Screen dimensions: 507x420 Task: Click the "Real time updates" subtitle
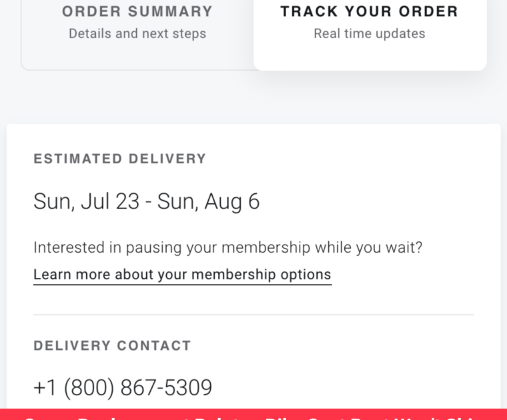(369, 33)
